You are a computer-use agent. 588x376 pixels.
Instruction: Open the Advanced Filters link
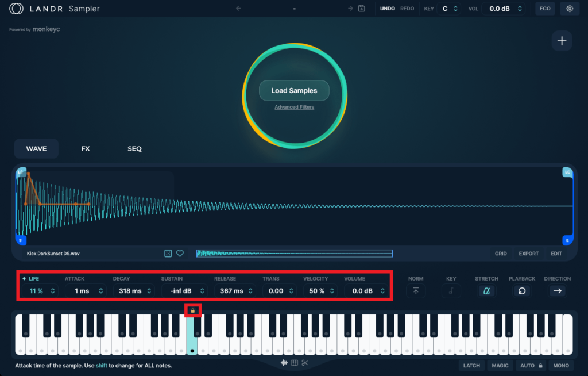tap(295, 107)
